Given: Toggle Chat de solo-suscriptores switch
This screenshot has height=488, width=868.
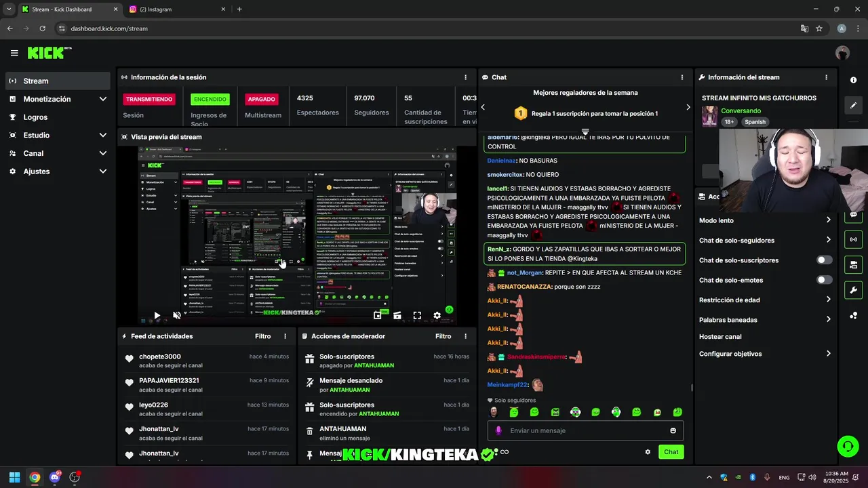Looking at the screenshot, I should point(824,260).
